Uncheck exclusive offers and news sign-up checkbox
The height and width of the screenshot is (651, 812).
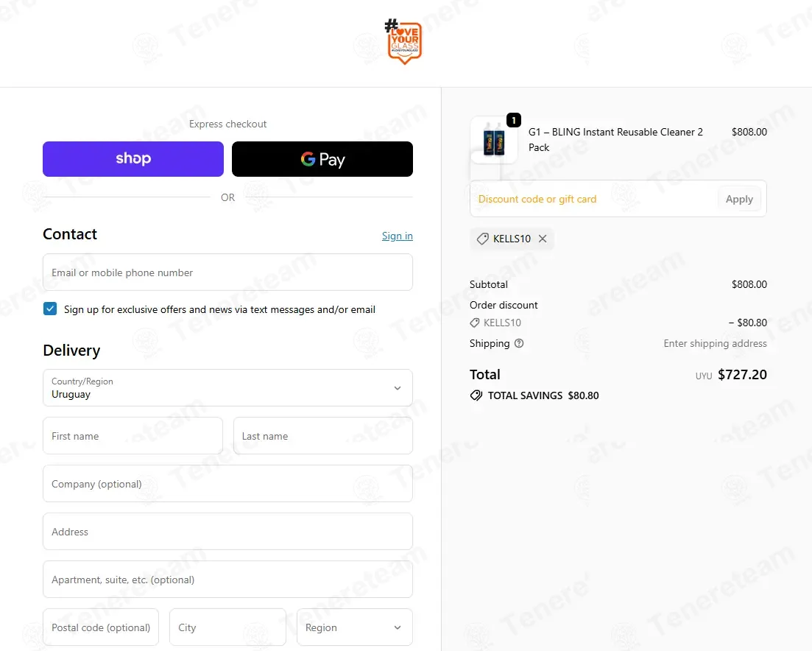coord(50,309)
